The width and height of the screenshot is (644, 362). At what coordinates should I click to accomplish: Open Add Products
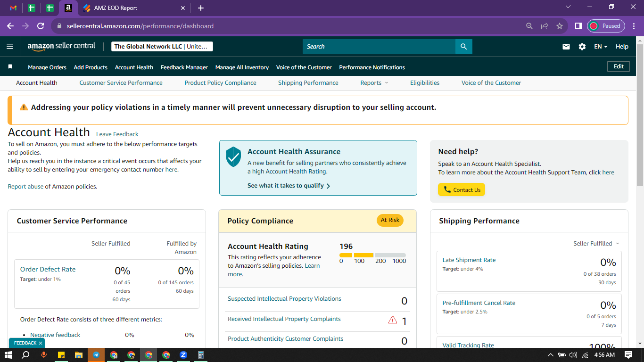pyautogui.click(x=91, y=67)
